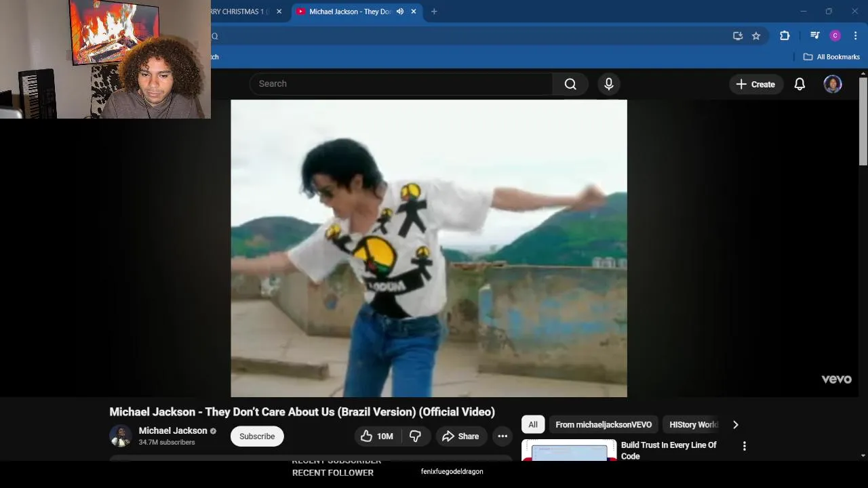Screen dimensions: 868x488
Task: Select the All filter chip
Action: pyautogui.click(x=533, y=425)
